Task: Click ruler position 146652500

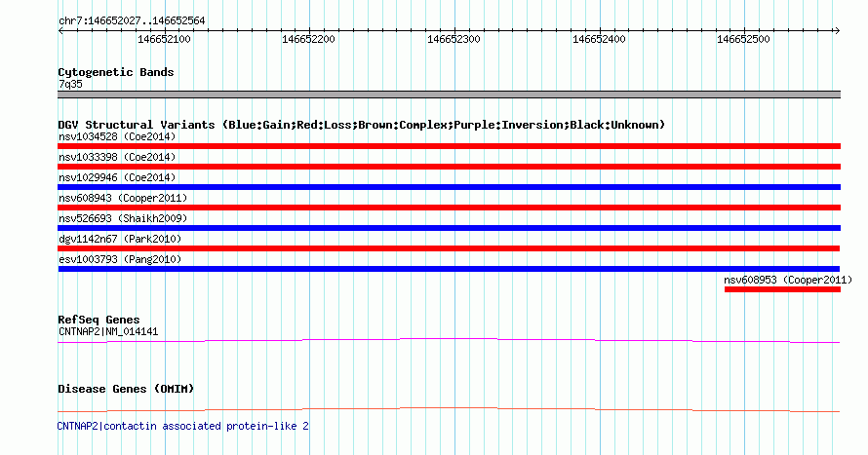Action: [743, 39]
